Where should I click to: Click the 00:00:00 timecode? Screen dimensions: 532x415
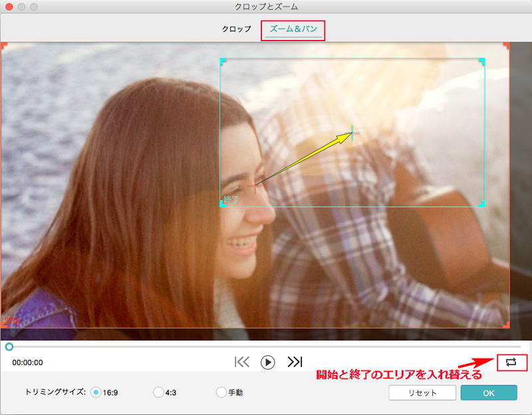coord(27,362)
